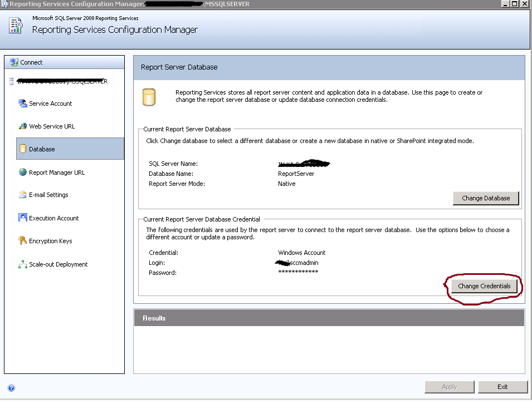532x404 pixels.
Task: Click the Execution Account icon
Action: click(x=23, y=218)
